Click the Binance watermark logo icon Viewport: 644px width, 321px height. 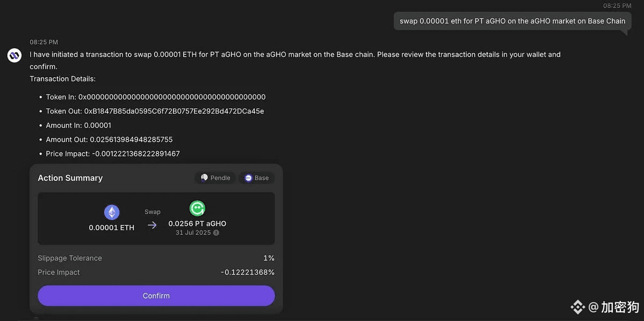578,307
